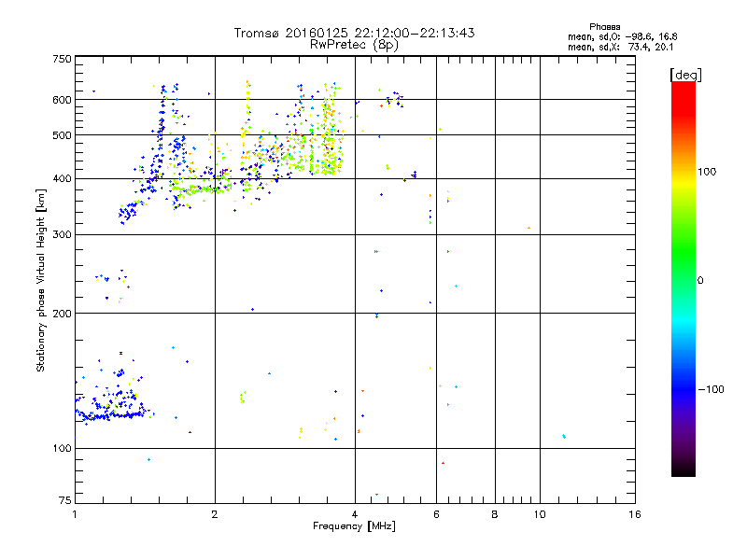Click the 'Phases' header text

(x=604, y=27)
